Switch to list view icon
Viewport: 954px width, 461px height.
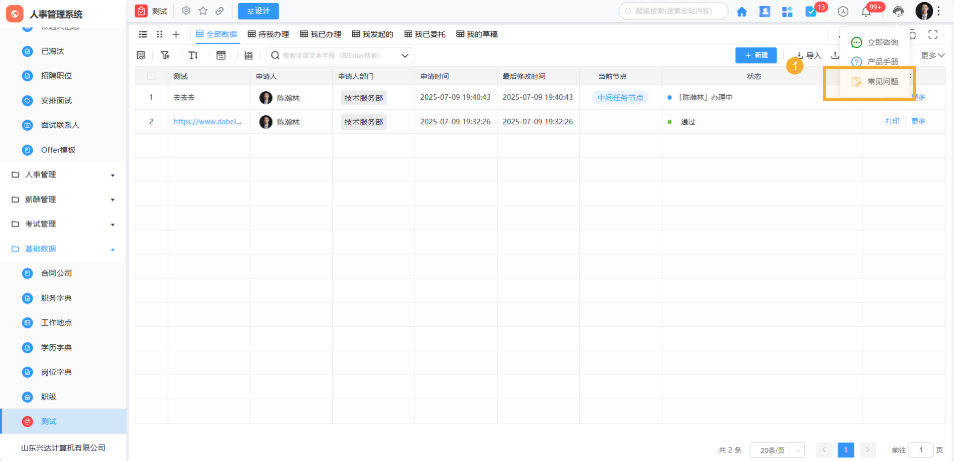pos(143,34)
